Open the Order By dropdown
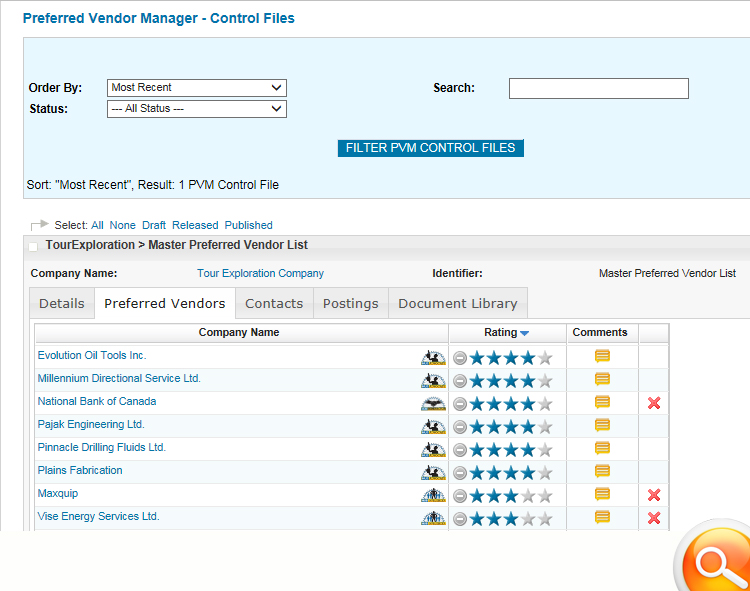This screenshot has height=591, width=750. tap(196, 88)
